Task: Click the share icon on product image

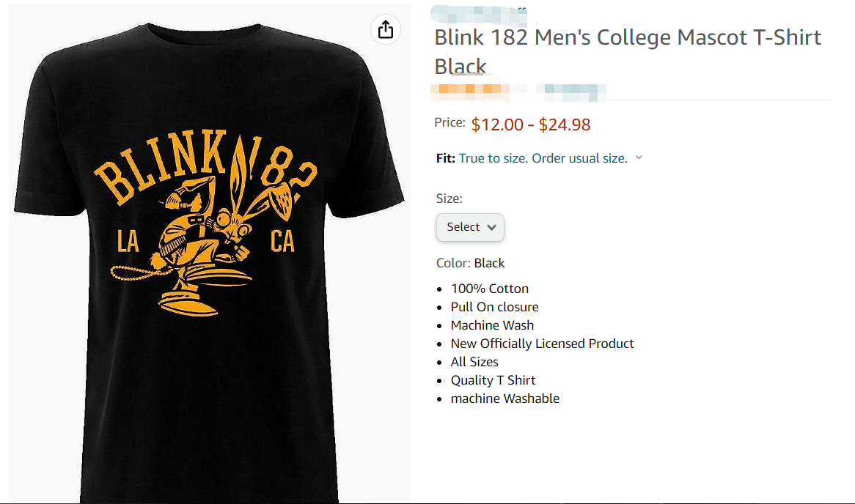Action: 386,29
